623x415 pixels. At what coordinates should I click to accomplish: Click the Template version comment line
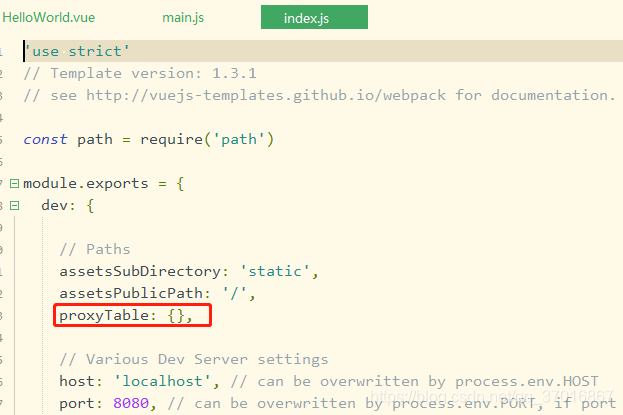click(x=140, y=74)
